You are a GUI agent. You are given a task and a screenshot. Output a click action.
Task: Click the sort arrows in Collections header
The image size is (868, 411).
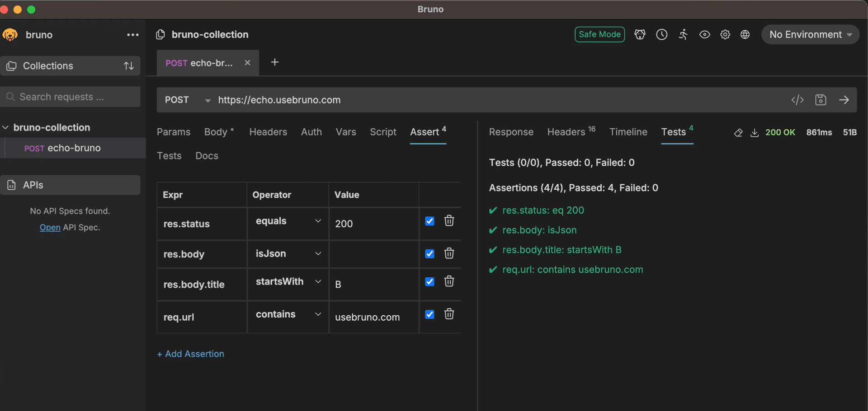click(x=129, y=66)
